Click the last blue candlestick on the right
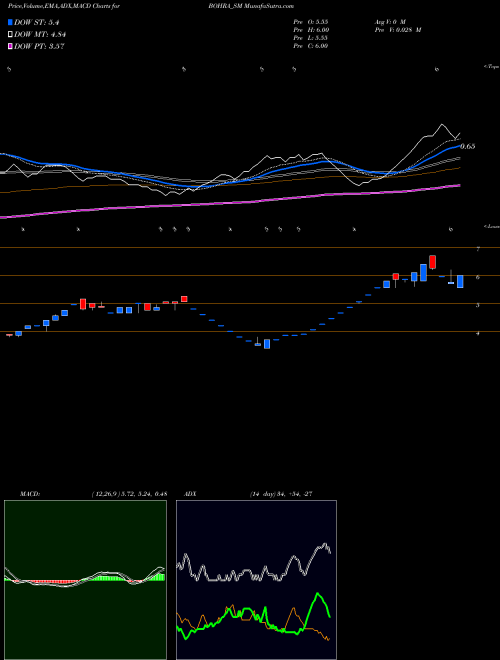The image size is (500, 660). (460, 282)
